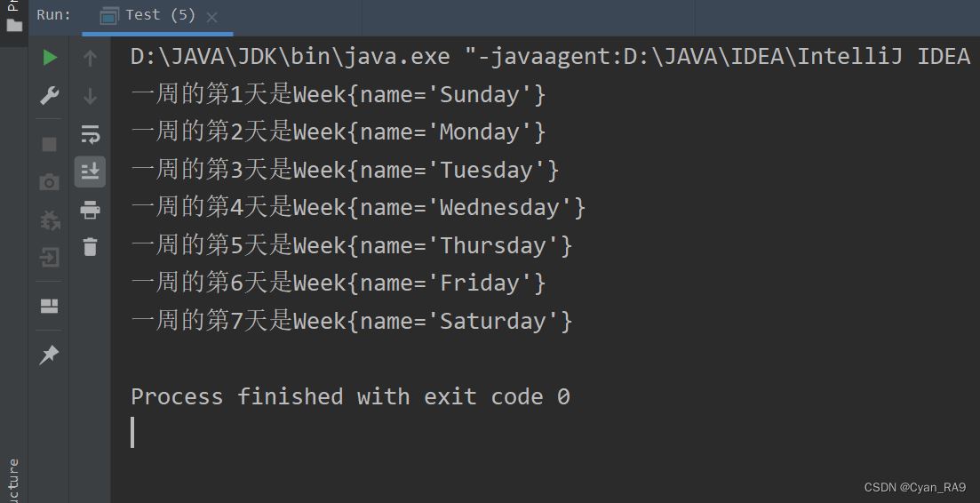Rerun the Test program with green arrow
980x503 pixels.
click(50, 58)
